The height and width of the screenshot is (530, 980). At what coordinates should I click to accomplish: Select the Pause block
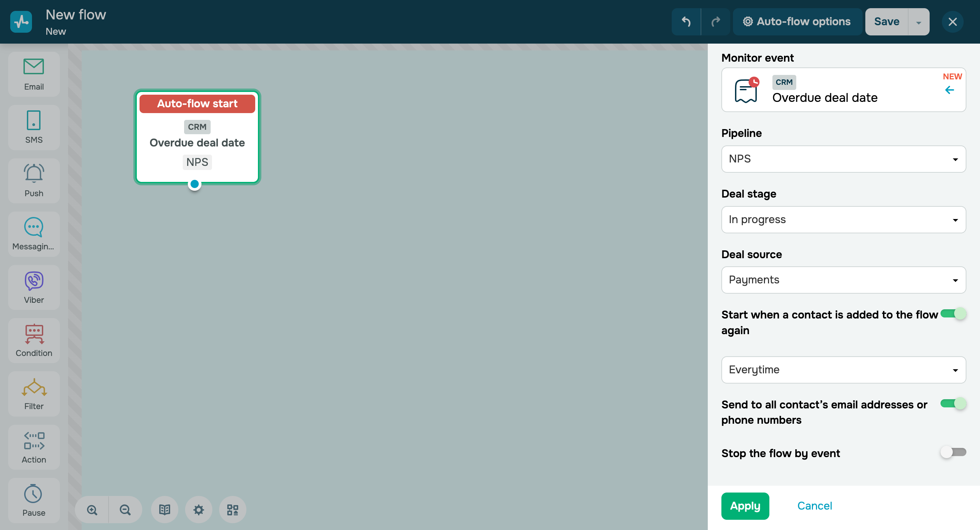[x=33, y=500]
